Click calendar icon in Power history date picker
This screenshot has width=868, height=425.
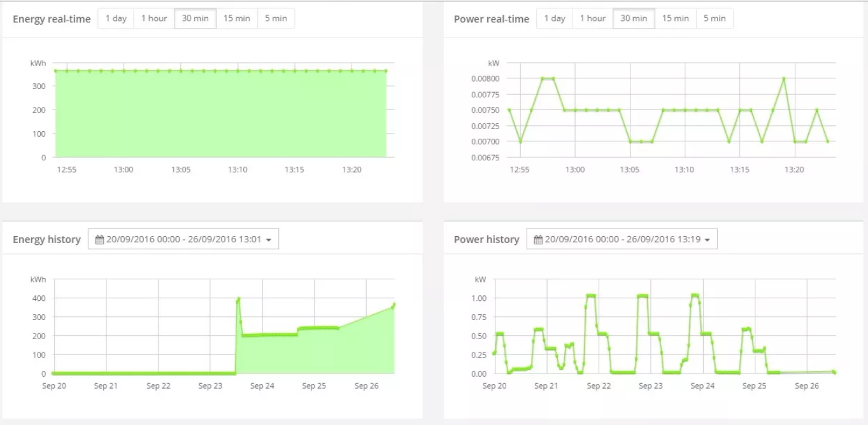pos(538,240)
